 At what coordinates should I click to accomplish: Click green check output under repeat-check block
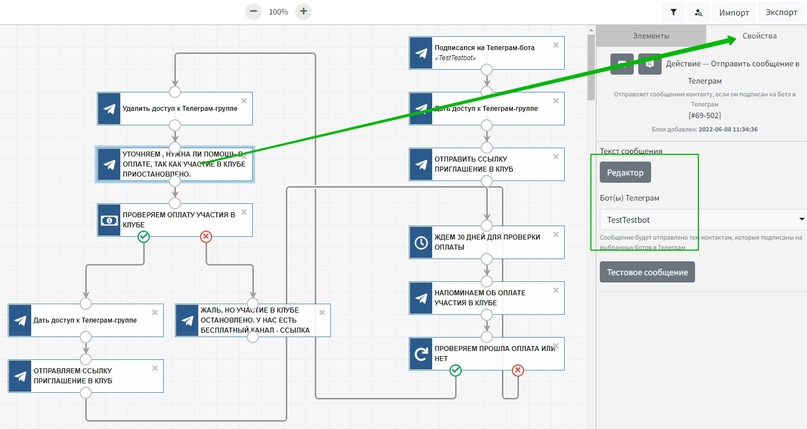coord(455,371)
